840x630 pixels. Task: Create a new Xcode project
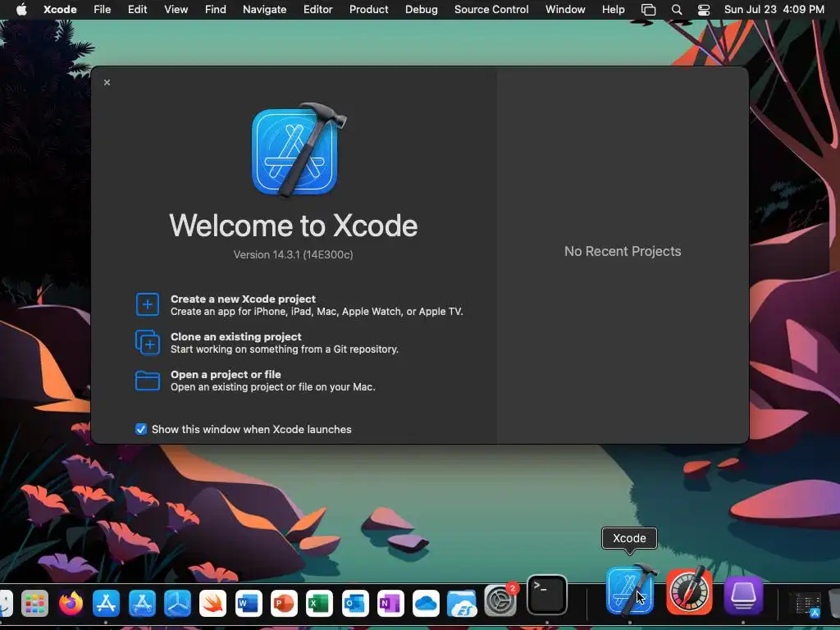click(x=299, y=305)
